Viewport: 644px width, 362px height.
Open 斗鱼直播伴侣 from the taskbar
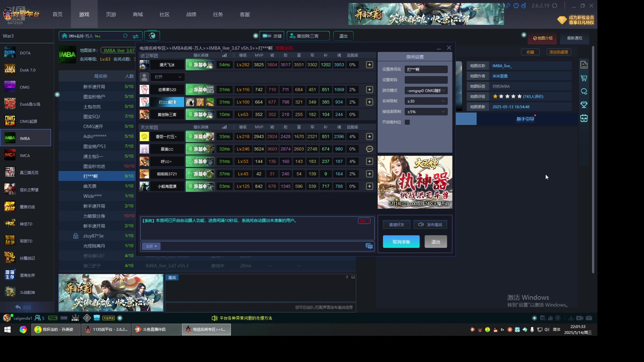pyautogui.click(x=156, y=329)
